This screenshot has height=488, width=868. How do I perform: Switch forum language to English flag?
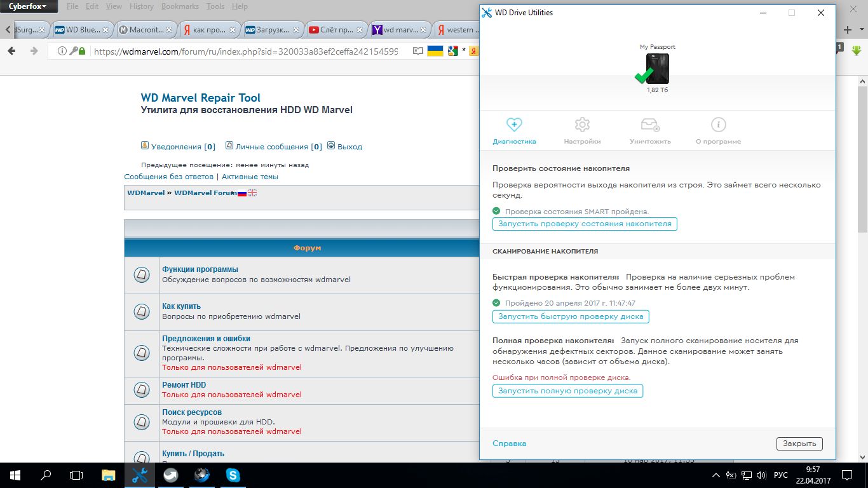(252, 193)
